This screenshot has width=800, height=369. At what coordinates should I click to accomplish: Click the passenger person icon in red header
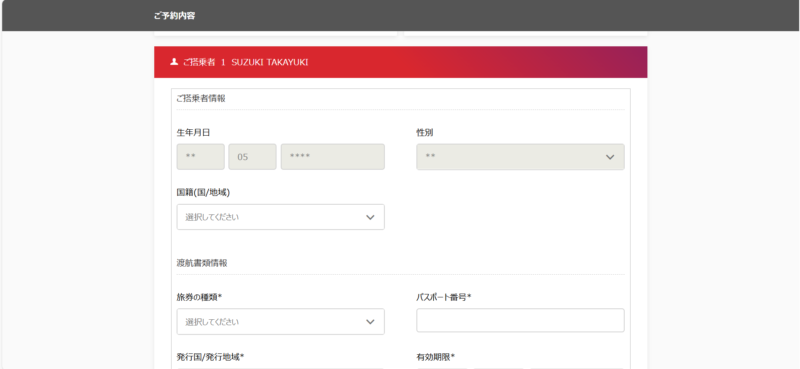174,62
